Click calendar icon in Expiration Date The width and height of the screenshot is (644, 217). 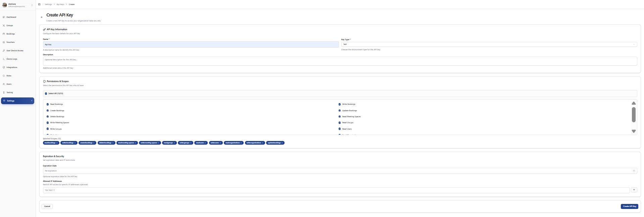click(x=634, y=171)
